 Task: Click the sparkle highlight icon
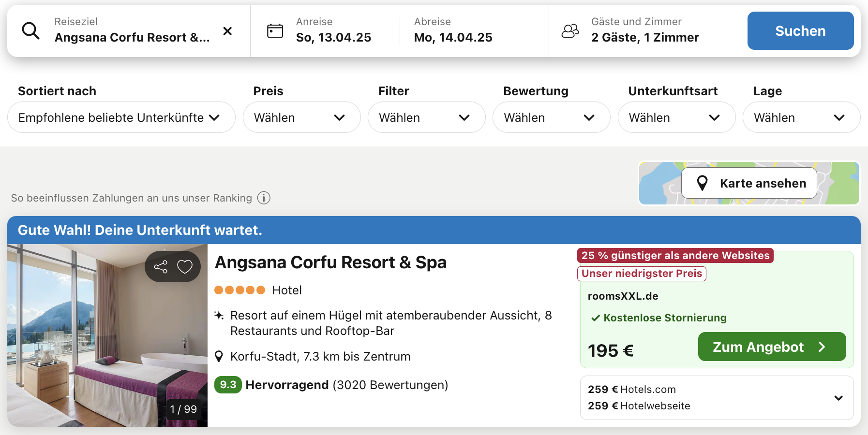pos(219,315)
